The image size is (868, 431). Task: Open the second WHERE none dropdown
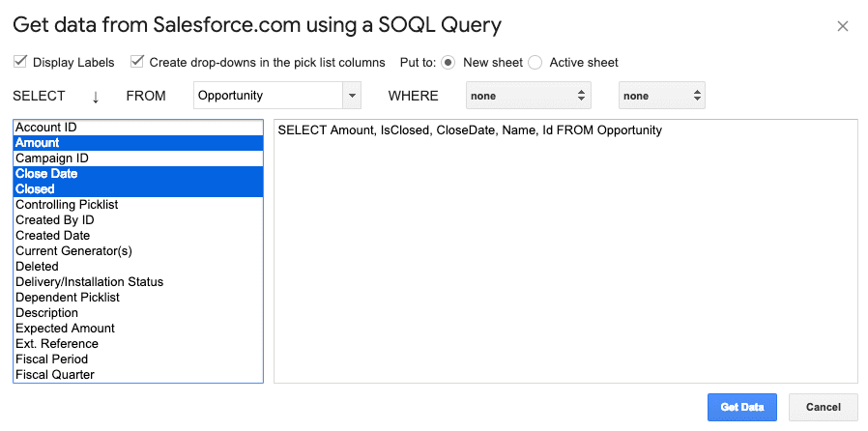pyautogui.click(x=661, y=96)
